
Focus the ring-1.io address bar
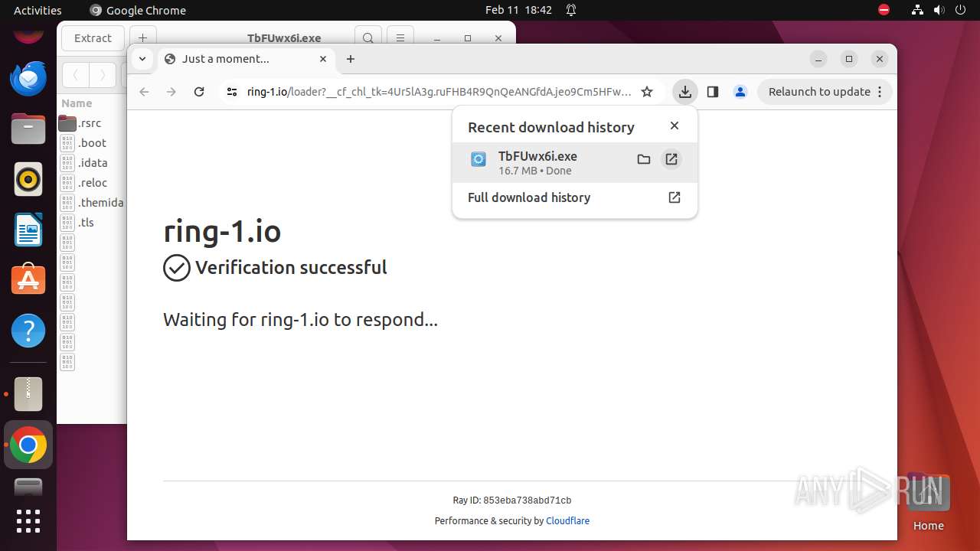tap(439, 92)
